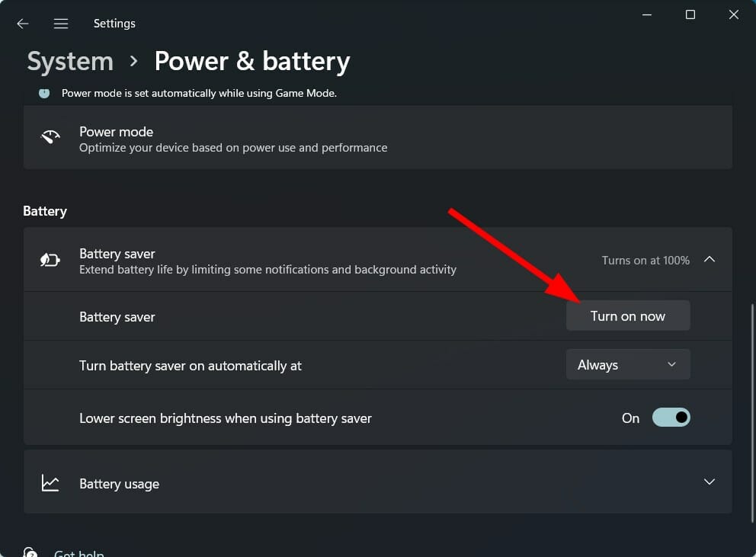Click the Power mode leaf icon

[50, 137]
